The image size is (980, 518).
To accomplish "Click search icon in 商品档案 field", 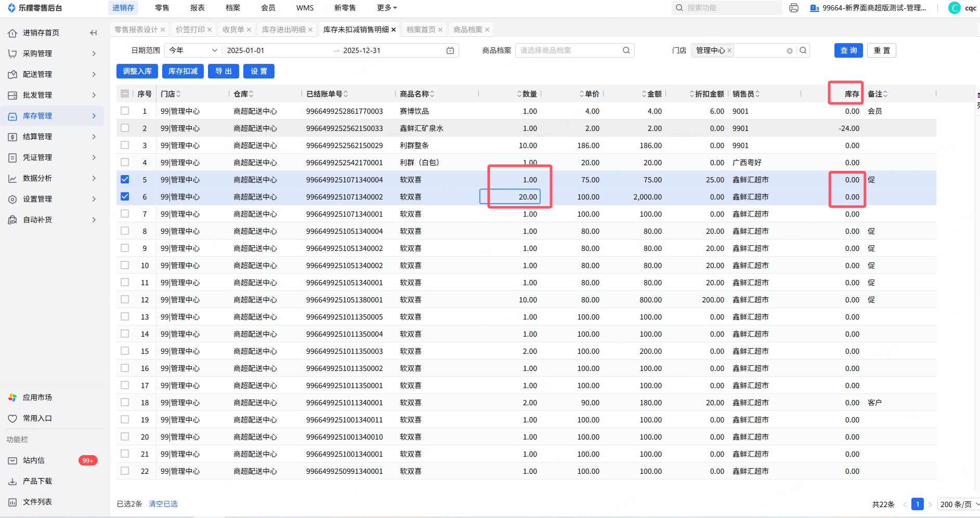I will pyautogui.click(x=626, y=50).
